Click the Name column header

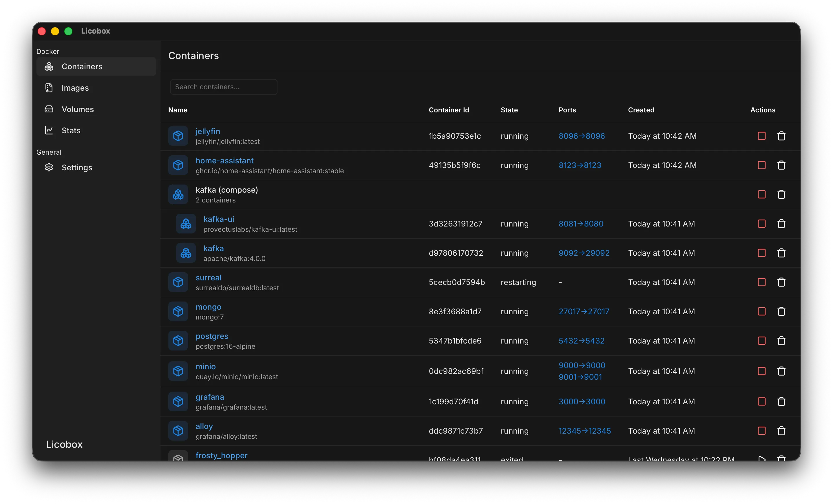(178, 110)
